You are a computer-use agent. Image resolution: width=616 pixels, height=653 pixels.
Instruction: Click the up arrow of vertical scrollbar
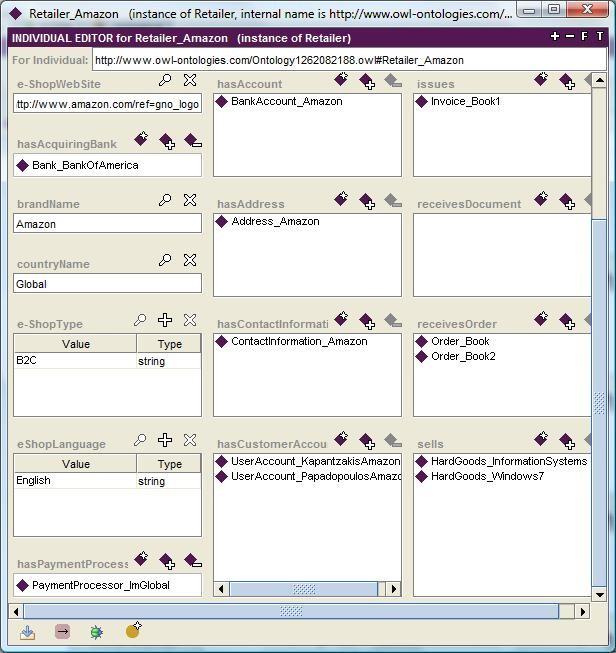click(x=599, y=80)
